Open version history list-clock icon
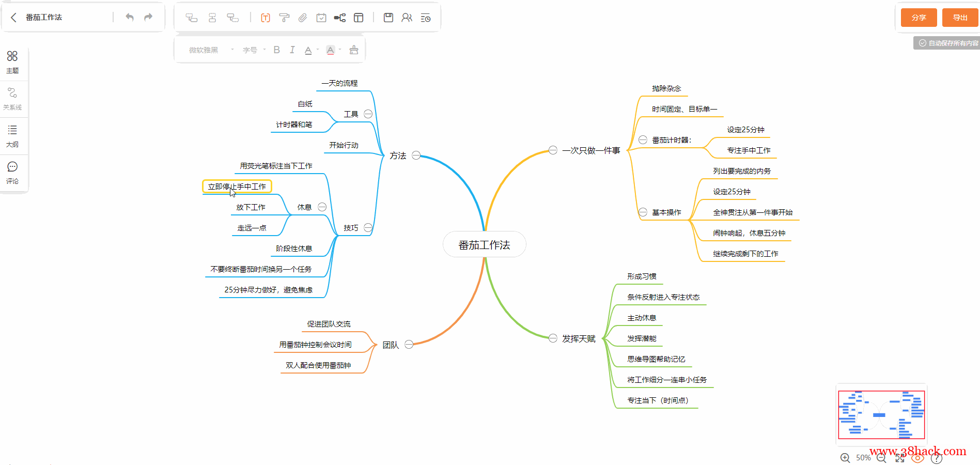Viewport: 980px width, 465px height. pyautogui.click(x=426, y=18)
